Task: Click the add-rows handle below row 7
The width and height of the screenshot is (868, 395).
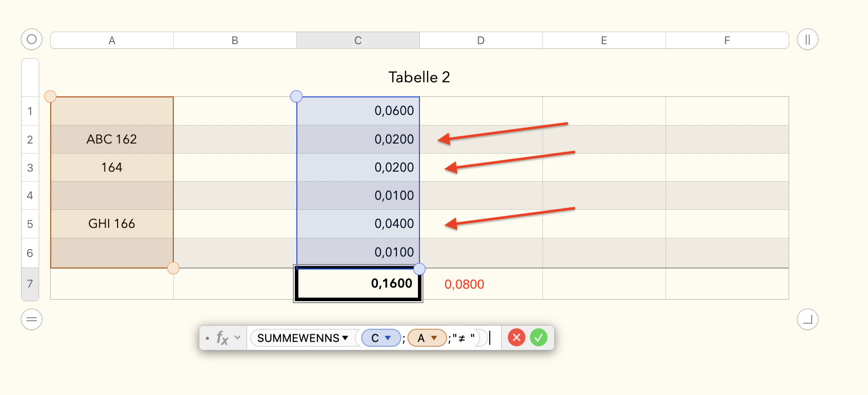Action: tap(32, 319)
